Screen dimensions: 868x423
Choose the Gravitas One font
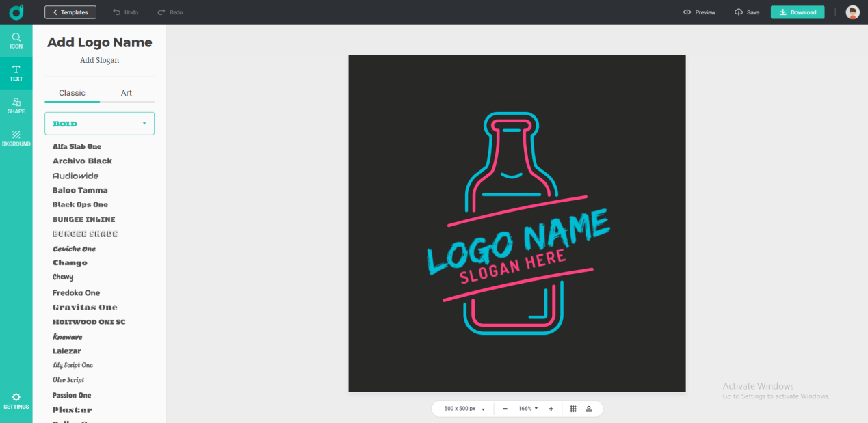(x=85, y=307)
